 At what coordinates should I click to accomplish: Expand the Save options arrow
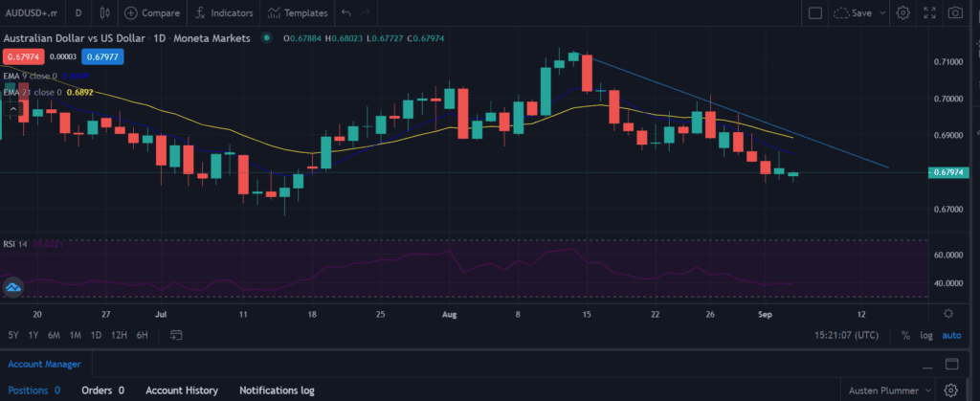pos(882,12)
